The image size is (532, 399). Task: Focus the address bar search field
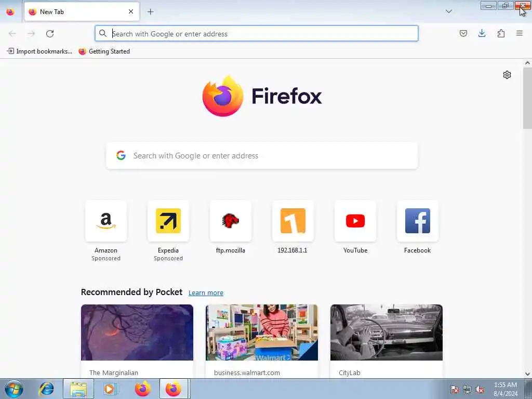(x=257, y=34)
